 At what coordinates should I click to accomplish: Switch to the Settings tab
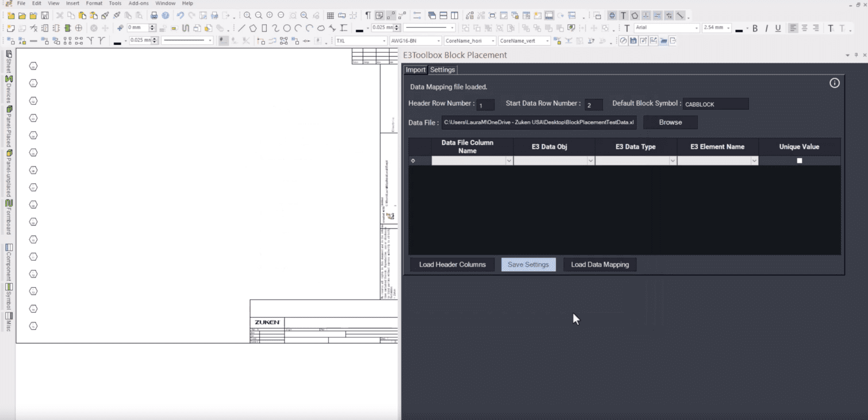(x=443, y=70)
